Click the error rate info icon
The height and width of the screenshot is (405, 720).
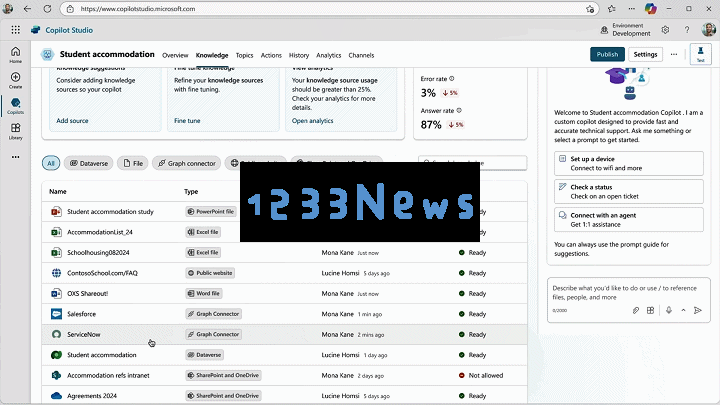(x=452, y=79)
